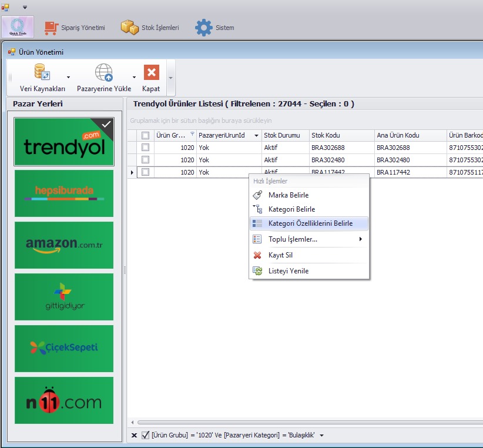This screenshot has height=448, width=483.
Task: Click the Pazaryerine Yükle globe icon
Action: pyautogui.click(x=104, y=72)
